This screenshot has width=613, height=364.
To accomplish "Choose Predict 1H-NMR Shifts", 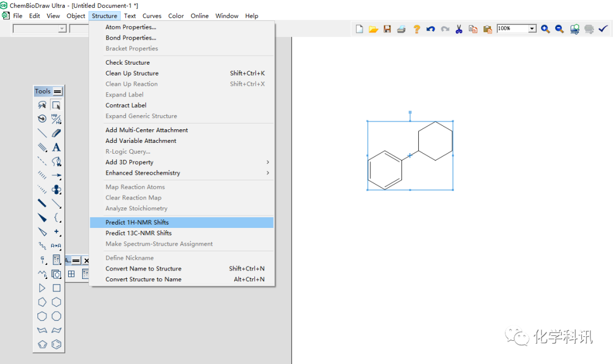I will click(x=137, y=222).
